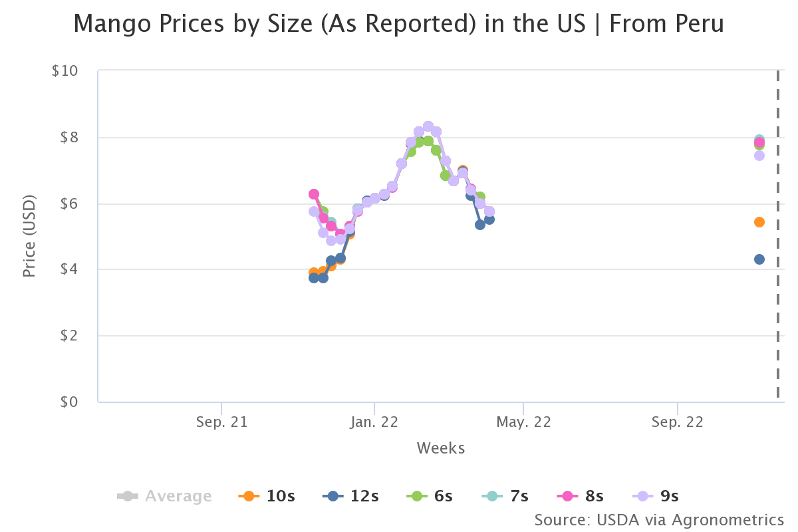798x532 pixels.
Task: Click the chart title text
Action: (398, 24)
